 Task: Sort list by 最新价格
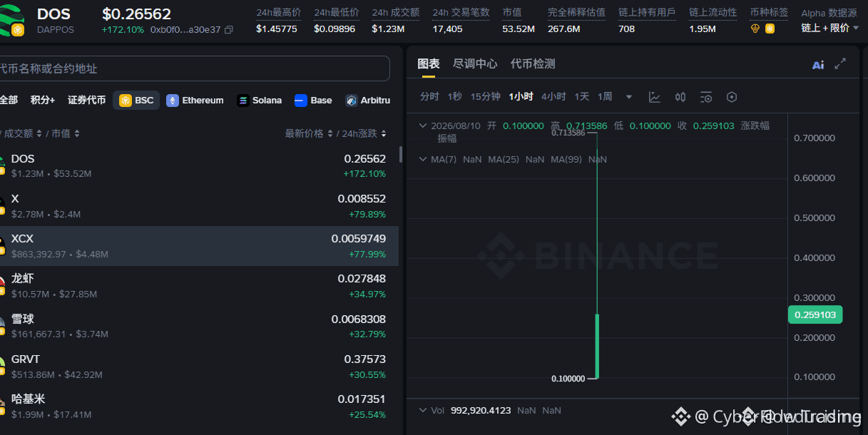point(309,133)
